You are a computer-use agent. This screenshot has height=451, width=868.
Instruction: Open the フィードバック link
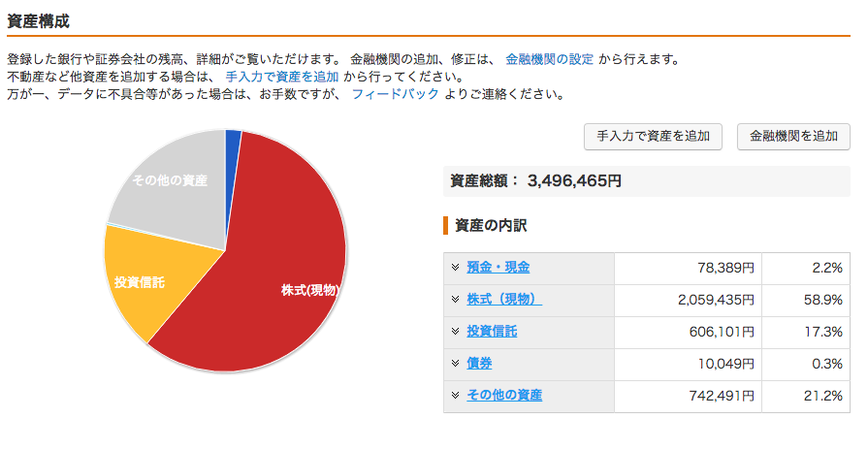click(x=396, y=94)
